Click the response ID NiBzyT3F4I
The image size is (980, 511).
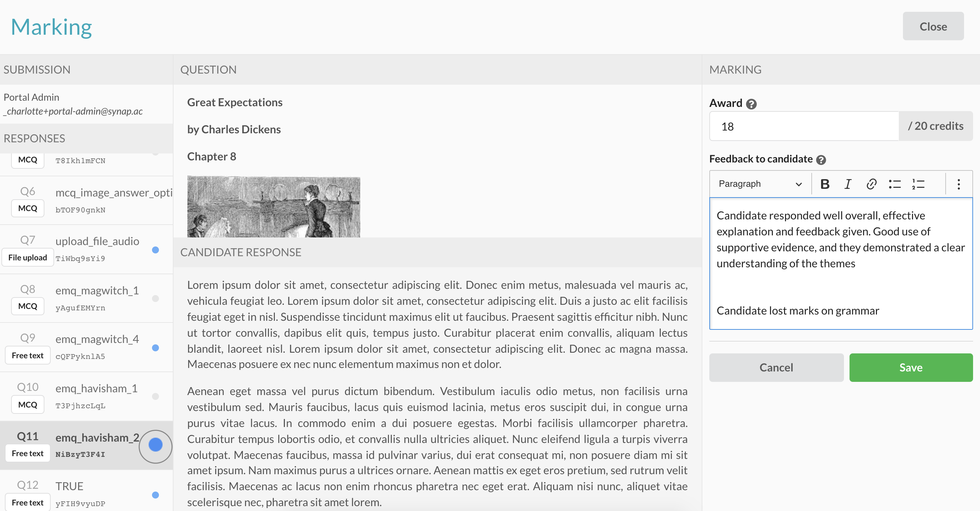click(80, 454)
